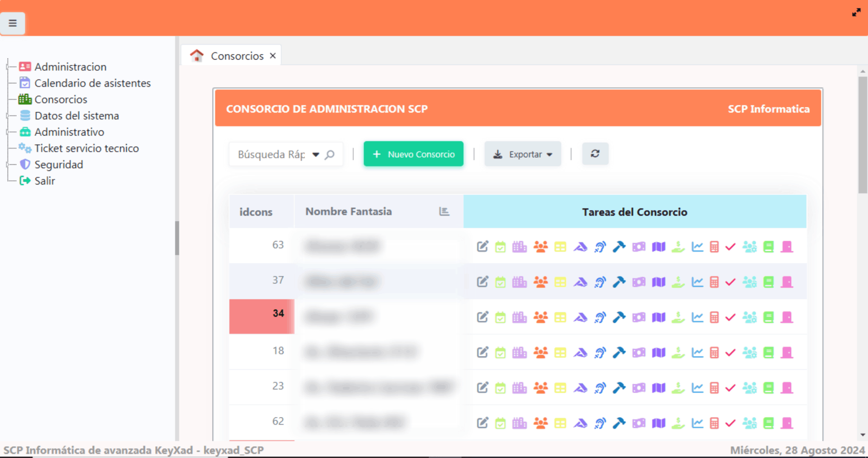Expand the Seguridad tree node
Screen dimensions: 868x458
[x=7, y=165]
